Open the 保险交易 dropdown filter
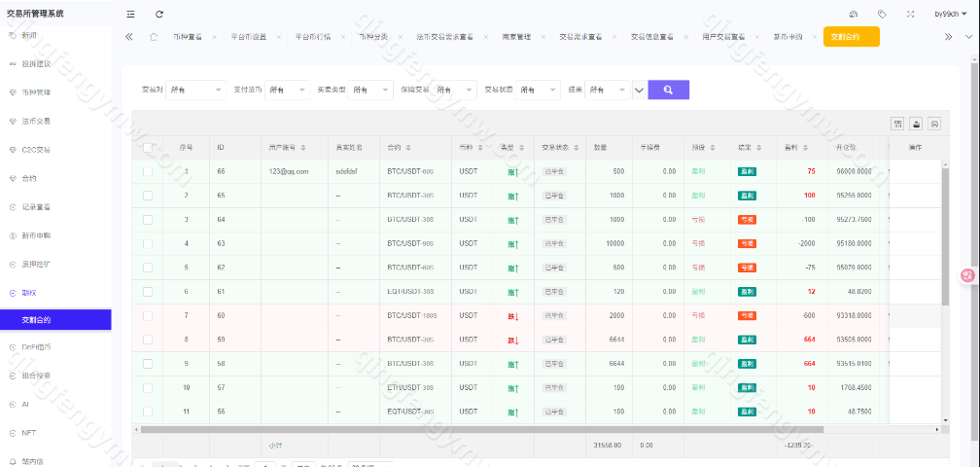 [x=454, y=90]
